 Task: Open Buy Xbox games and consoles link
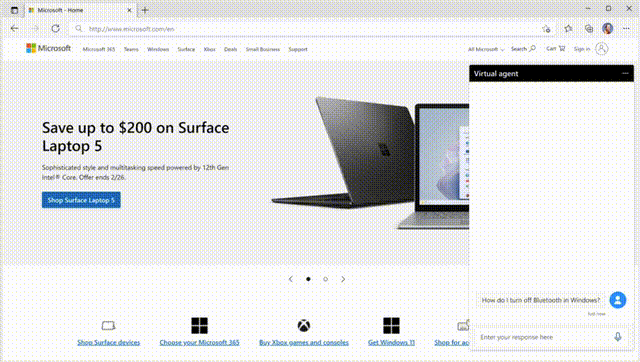(x=304, y=342)
